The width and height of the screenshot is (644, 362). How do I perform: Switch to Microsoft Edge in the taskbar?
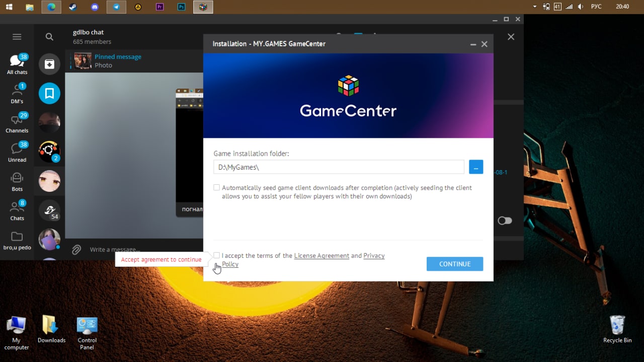click(51, 7)
